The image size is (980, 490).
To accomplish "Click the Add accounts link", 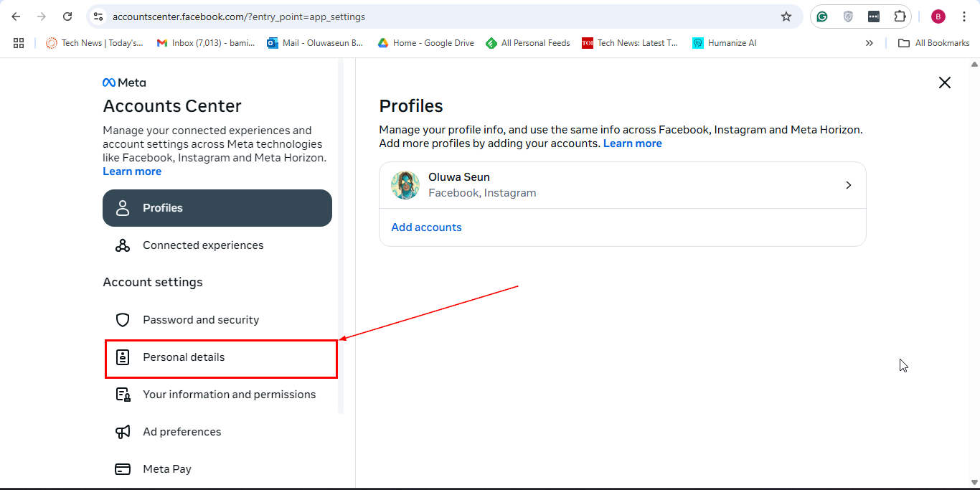I will (426, 227).
